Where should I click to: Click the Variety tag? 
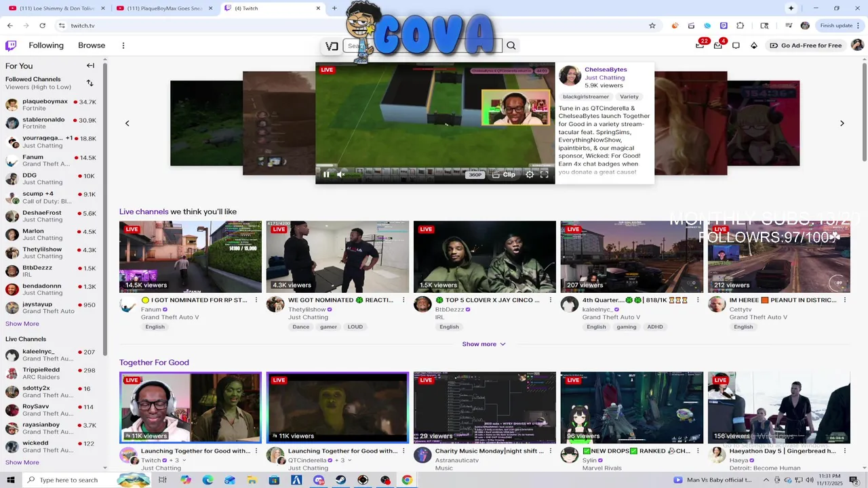coord(629,97)
